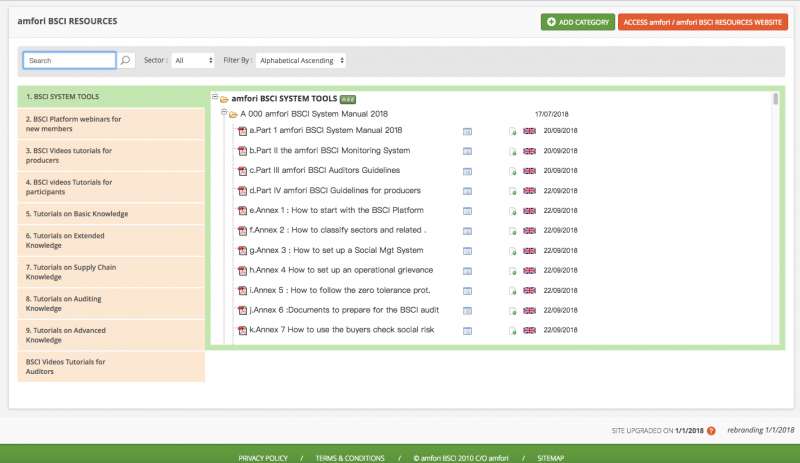This screenshot has height=463, width=800.
Task: Click PDF icon for Part 1 System Manual
Action: tap(241, 131)
